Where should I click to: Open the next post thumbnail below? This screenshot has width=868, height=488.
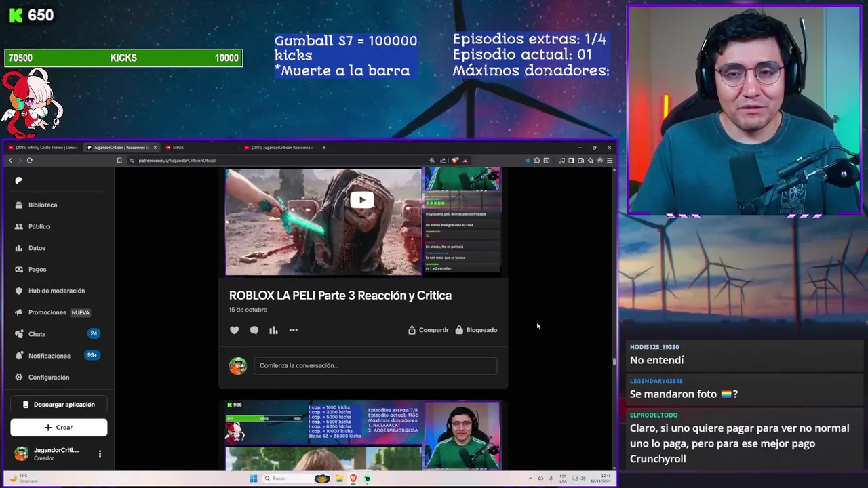tap(363, 434)
